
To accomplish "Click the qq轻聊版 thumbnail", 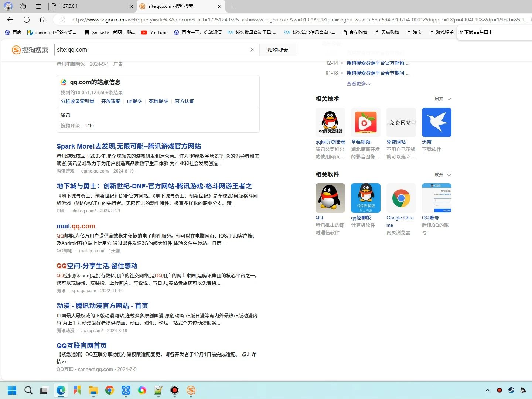I will [x=366, y=198].
